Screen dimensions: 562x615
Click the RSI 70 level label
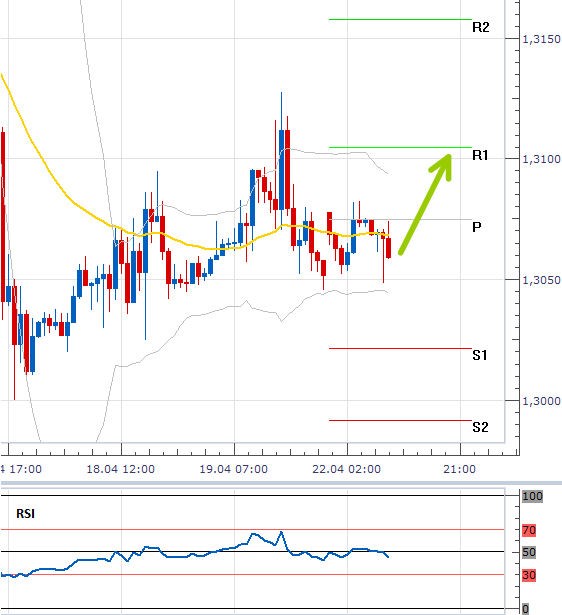coord(529,530)
